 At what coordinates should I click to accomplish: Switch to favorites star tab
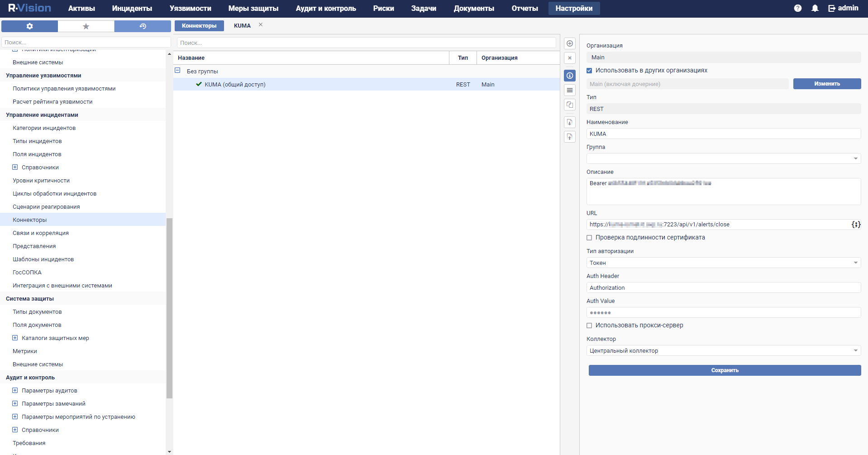coord(86,26)
